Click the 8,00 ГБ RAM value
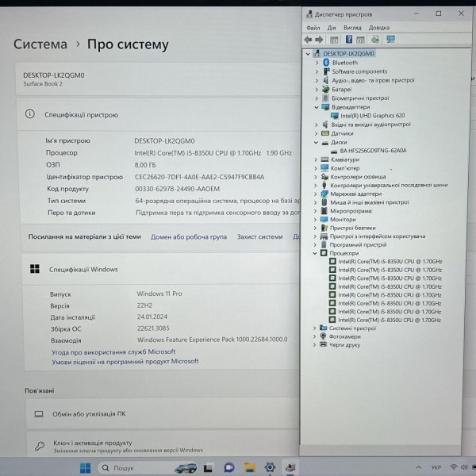Screen dimensions: 476x476 click(145, 165)
